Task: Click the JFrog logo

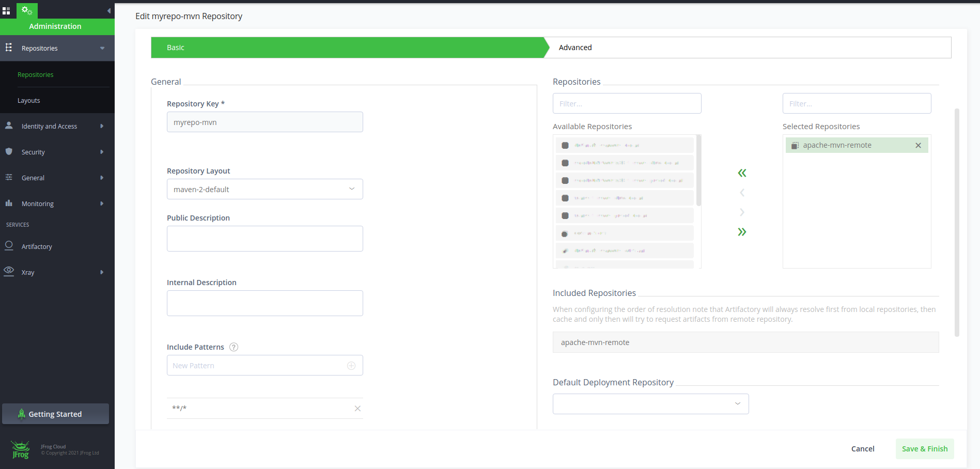Action: 21,449
